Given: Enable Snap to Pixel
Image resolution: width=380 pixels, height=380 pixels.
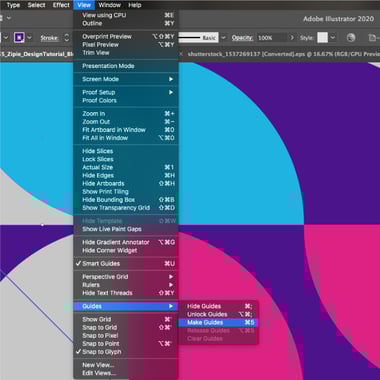Looking at the screenshot, I should pyautogui.click(x=126, y=336).
